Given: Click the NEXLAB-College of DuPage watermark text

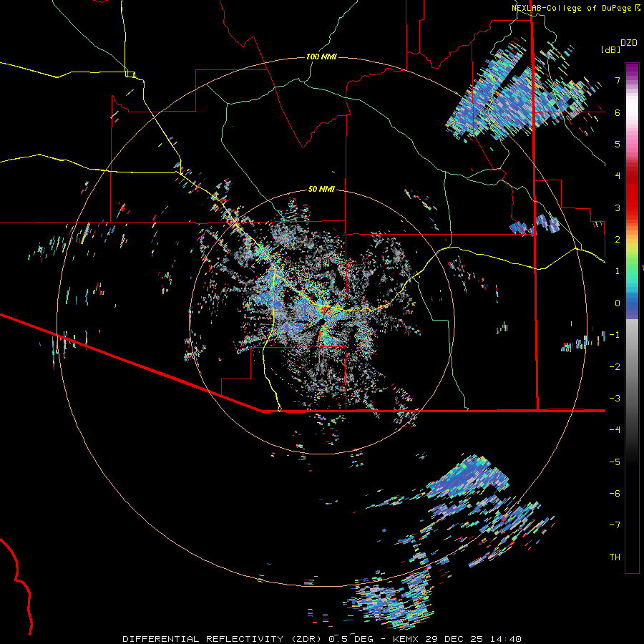Looking at the screenshot, I should [575, 8].
